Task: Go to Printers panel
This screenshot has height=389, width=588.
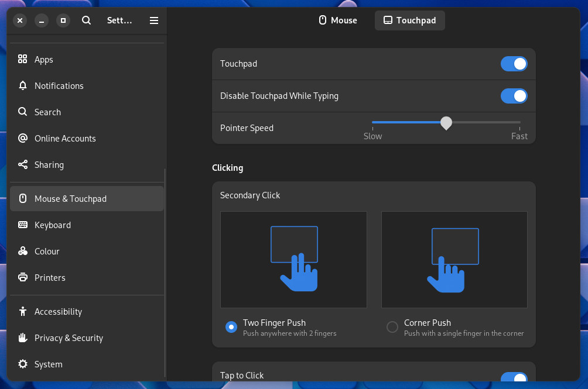Action: [x=87, y=277]
